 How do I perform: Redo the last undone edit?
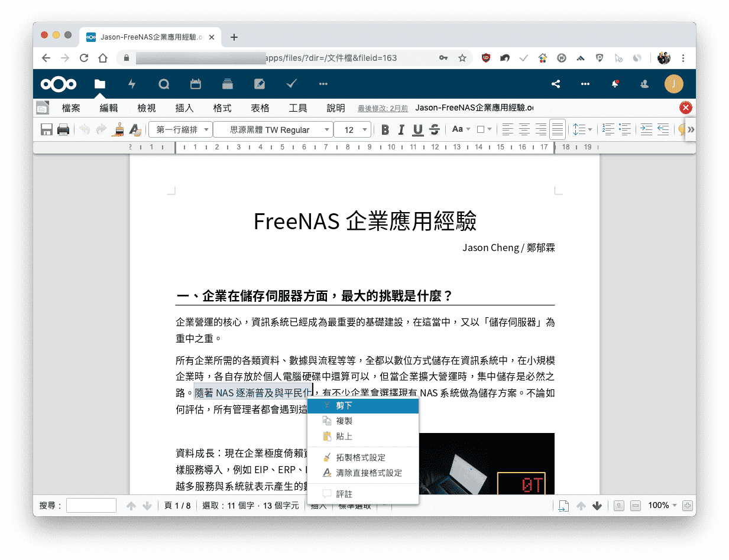[x=101, y=129]
